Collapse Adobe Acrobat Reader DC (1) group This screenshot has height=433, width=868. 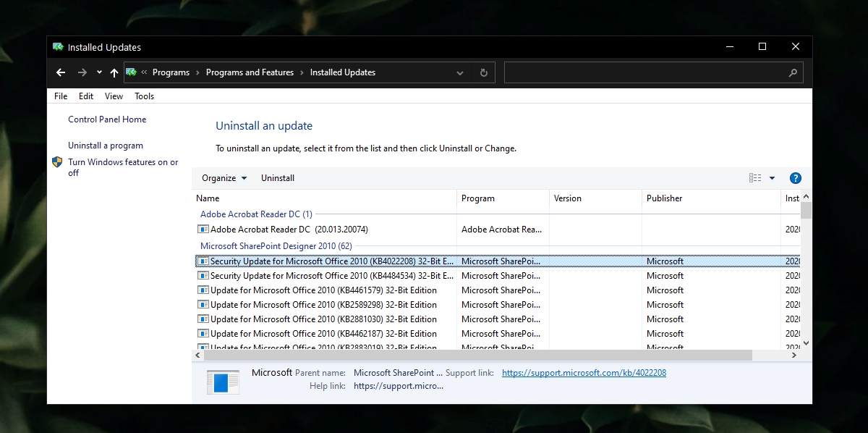[x=256, y=214]
